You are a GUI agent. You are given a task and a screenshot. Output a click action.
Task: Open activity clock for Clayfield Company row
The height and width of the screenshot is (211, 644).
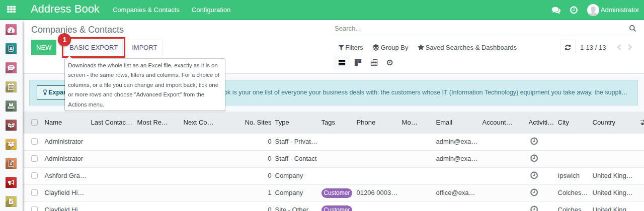pos(534,192)
